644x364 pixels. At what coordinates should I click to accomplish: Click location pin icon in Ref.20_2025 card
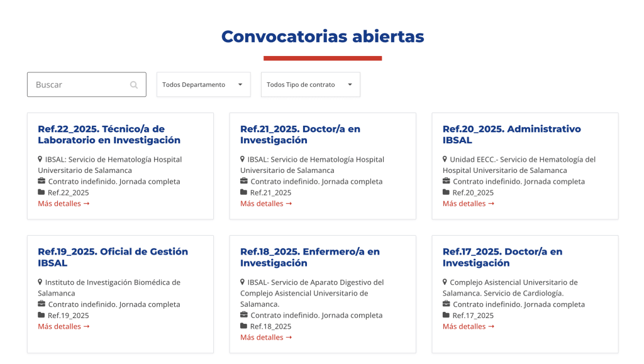(x=445, y=160)
